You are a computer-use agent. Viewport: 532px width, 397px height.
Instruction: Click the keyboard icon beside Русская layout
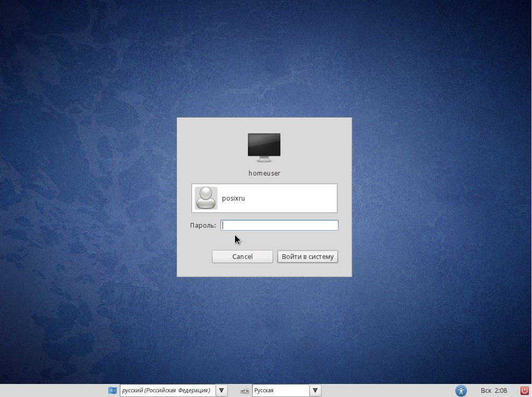tap(244, 391)
